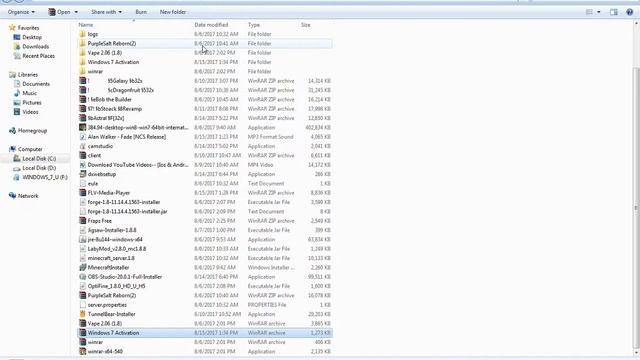The width and height of the screenshot is (640, 360).
Task: Click the change view icon
Action: point(589,12)
